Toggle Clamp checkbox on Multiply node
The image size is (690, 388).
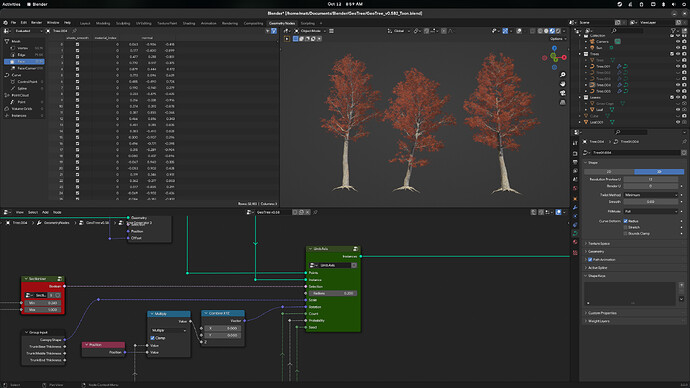152,338
